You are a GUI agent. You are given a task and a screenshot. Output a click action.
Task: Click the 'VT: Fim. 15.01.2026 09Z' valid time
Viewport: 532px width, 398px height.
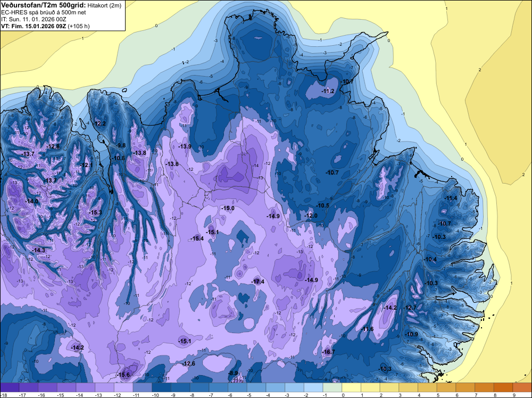(34, 26)
